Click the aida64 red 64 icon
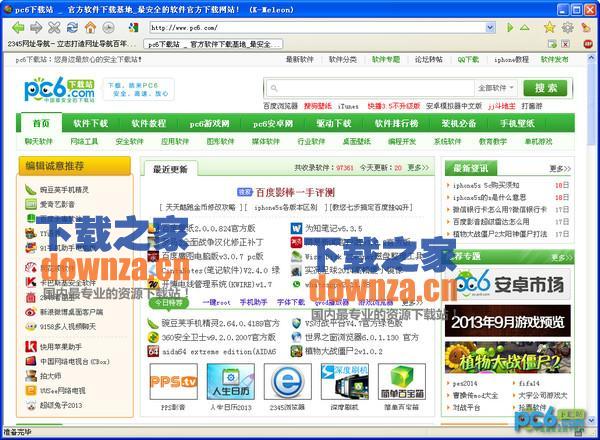Screen dimensions: 600x440 click(153, 351)
